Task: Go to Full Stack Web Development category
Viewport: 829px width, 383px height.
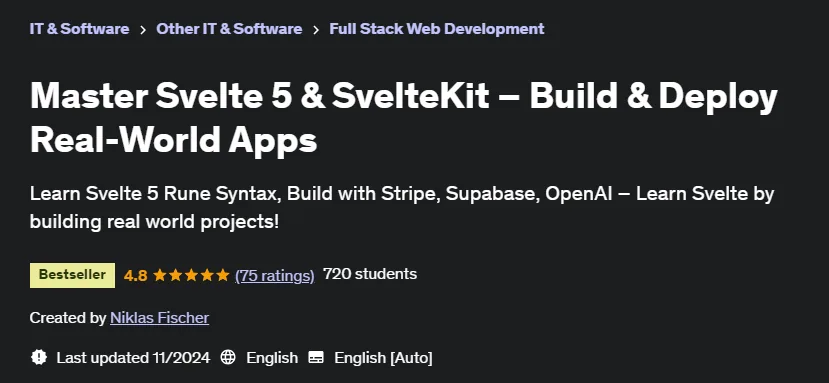Action: click(x=437, y=29)
